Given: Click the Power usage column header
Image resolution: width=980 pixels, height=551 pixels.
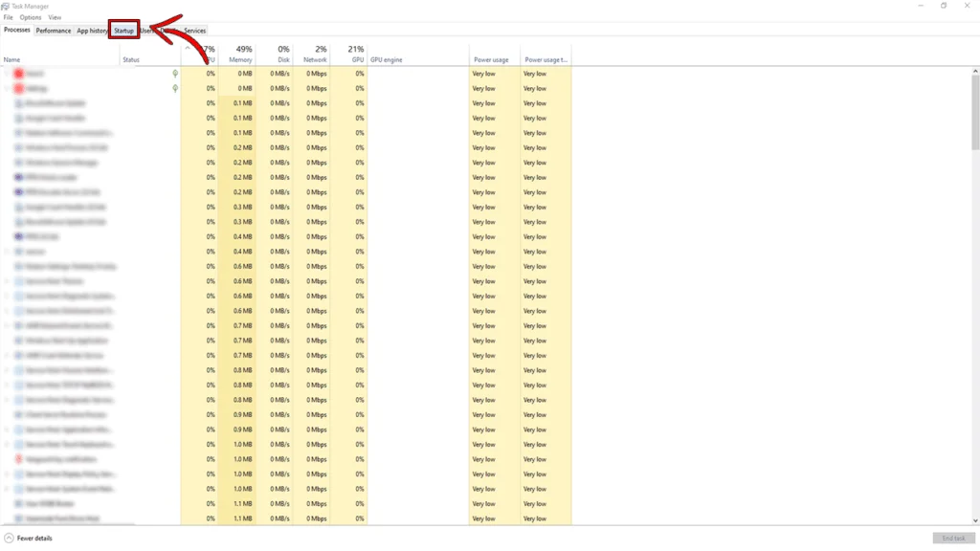Looking at the screenshot, I should coord(492,59).
